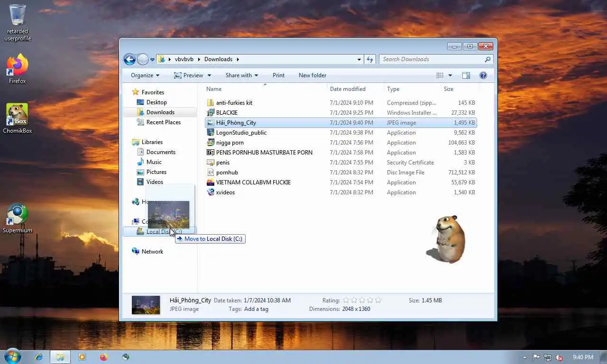Click the Hải_Phòng_City JPEG file icon
The image size is (607, 364).
click(x=211, y=123)
